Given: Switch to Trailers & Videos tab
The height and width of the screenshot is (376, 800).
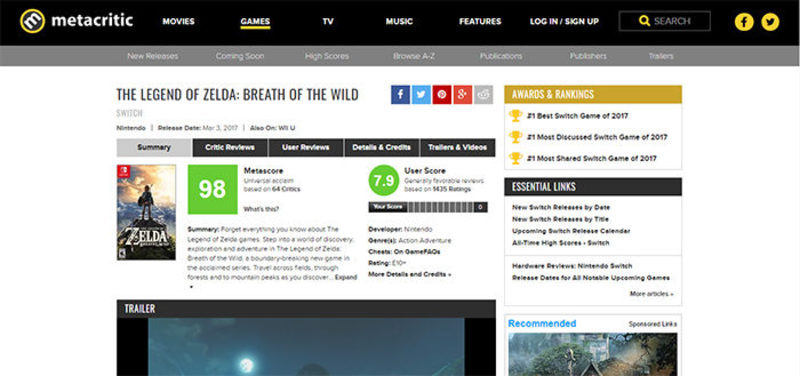Looking at the screenshot, I should pyautogui.click(x=458, y=147).
